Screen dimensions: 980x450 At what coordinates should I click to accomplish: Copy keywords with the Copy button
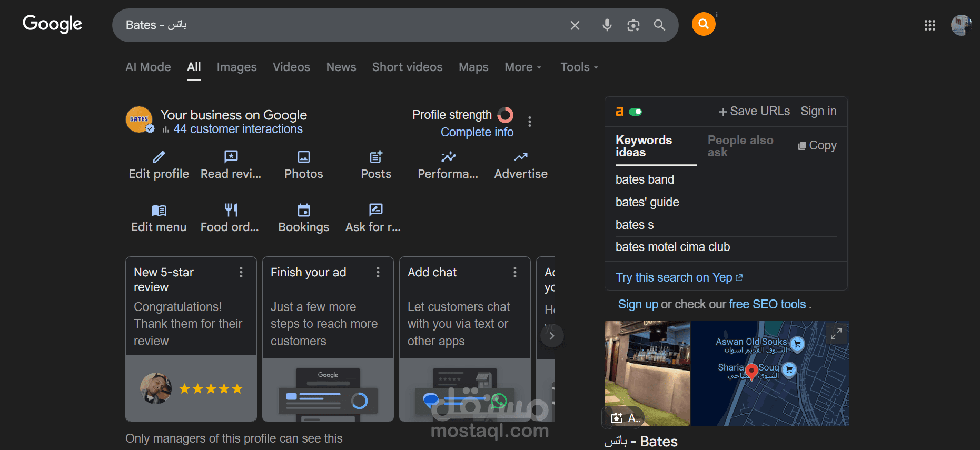(x=817, y=146)
